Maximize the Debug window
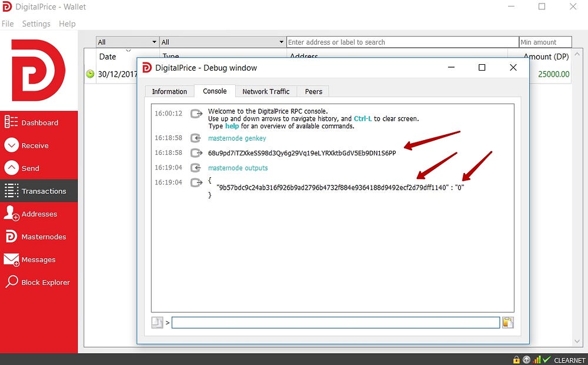Screen dimensions: 588x365 tap(482, 67)
